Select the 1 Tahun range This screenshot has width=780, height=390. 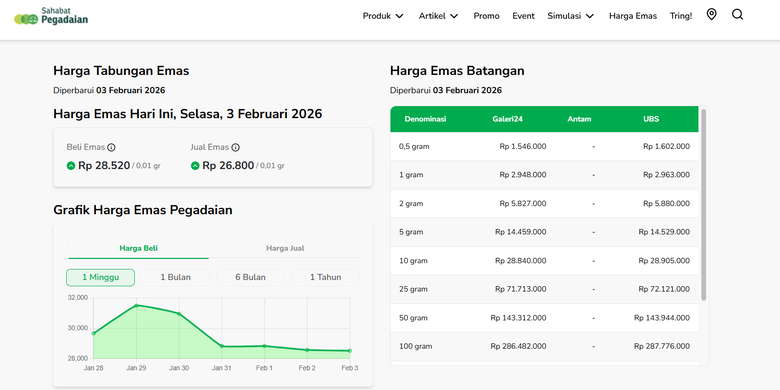(x=325, y=278)
